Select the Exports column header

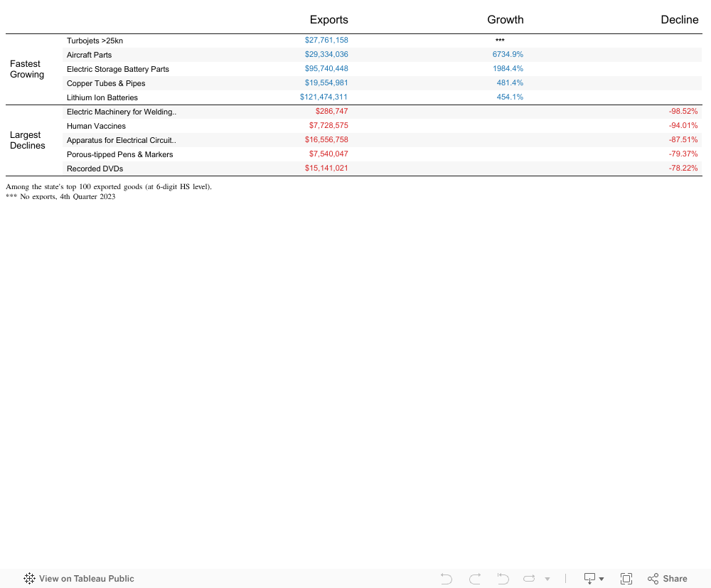[x=328, y=20]
